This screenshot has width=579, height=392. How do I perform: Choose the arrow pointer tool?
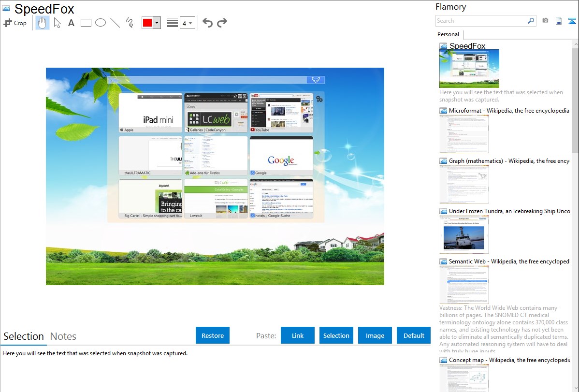click(57, 23)
